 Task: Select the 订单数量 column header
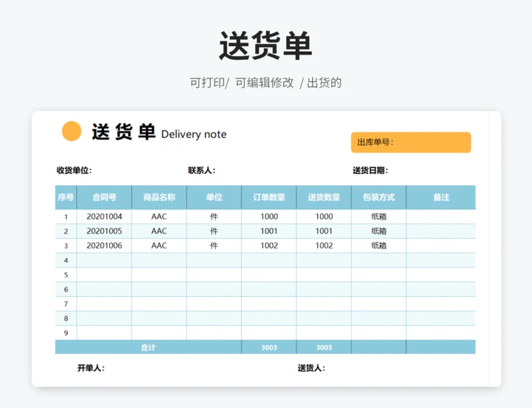269,197
